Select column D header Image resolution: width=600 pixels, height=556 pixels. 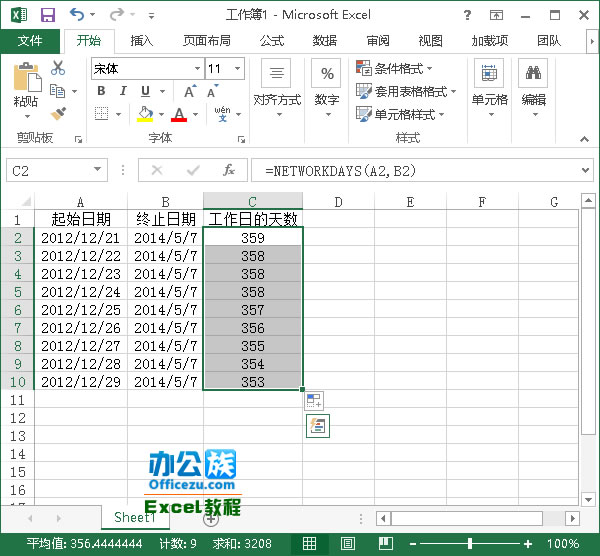tap(338, 202)
